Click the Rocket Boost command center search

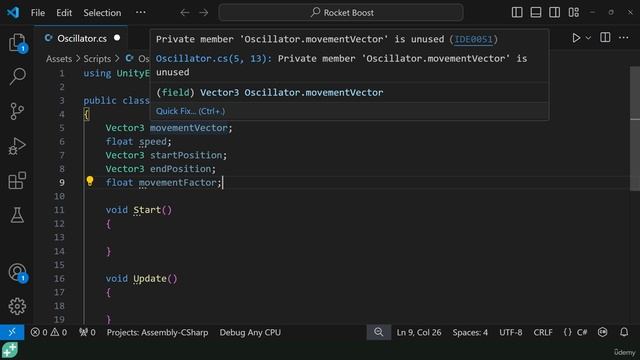[341, 13]
